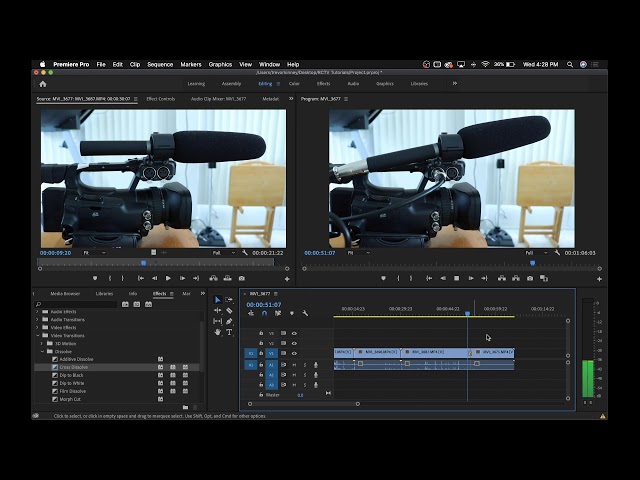Switch to Effect Controls tab
Viewport: 640px width, 480px height.
coord(160,99)
